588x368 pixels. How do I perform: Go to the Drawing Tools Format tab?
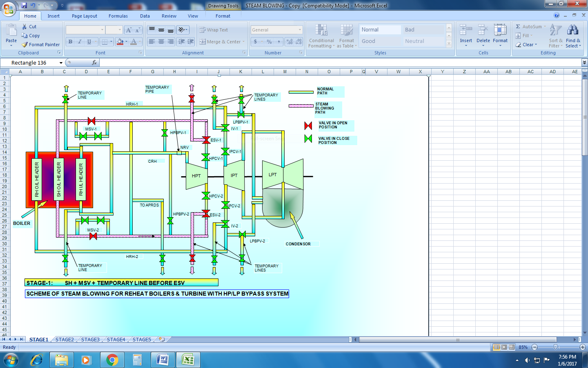pyautogui.click(x=223, y=16)
